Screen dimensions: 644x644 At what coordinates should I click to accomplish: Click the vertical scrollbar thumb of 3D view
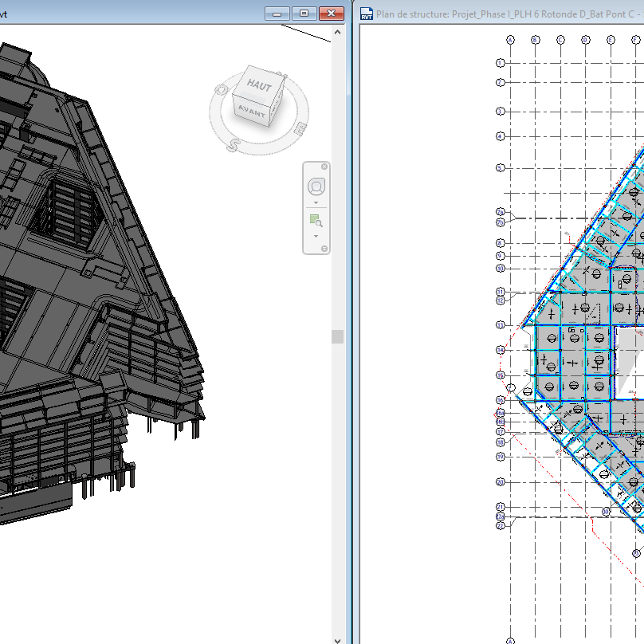click(337, 336)
